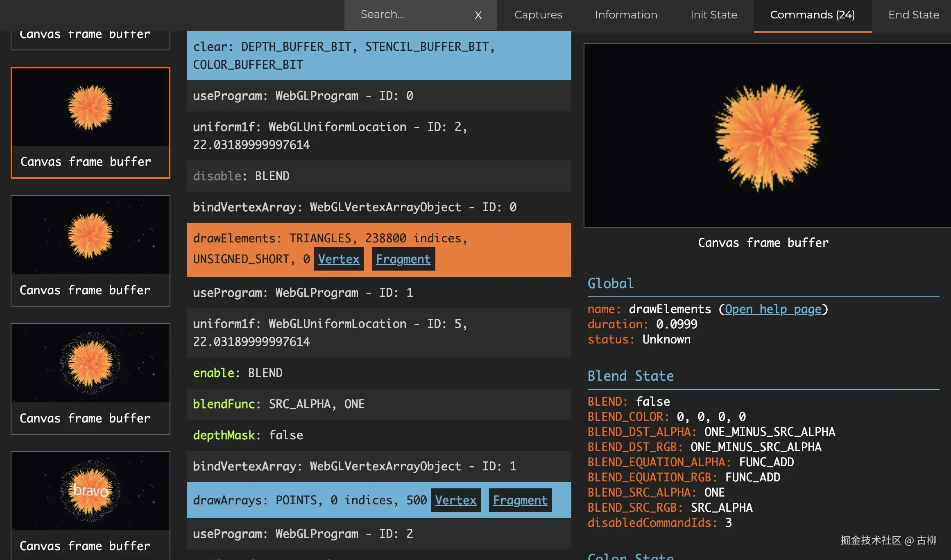Go to the Init State tab

click(x=713, y=15)
